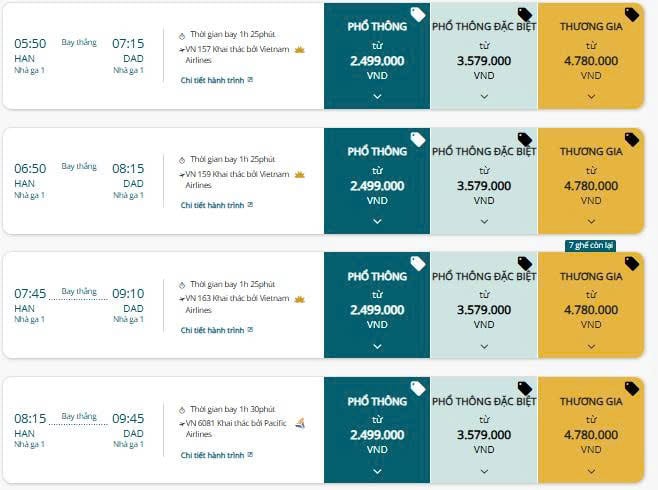Screen dimensions: 658x490
Task: Expand Phổ Thông fare for the 05:50 flight
Action: click(x=377, y=96)
